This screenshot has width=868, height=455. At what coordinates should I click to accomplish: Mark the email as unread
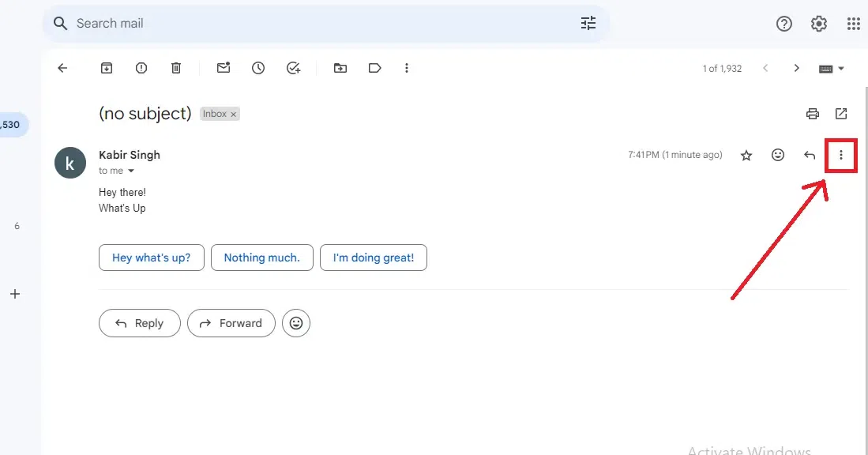coord(224,69)
